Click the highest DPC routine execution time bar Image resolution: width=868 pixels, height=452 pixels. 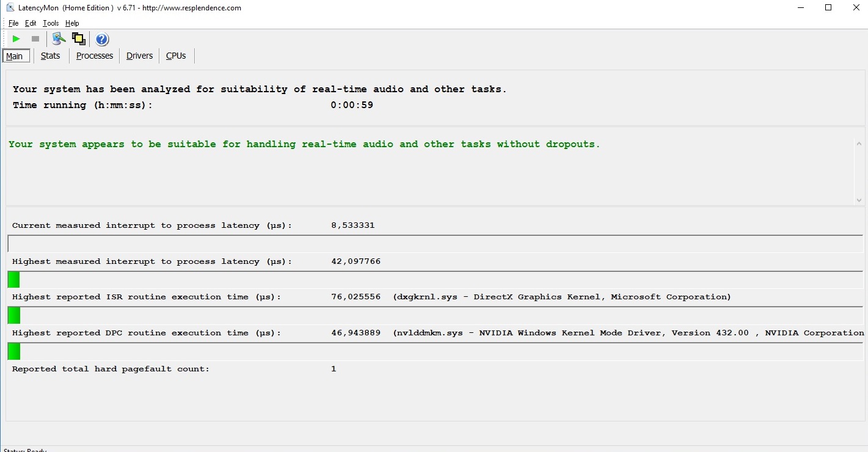pyautogui.click(x=435, y=351)
